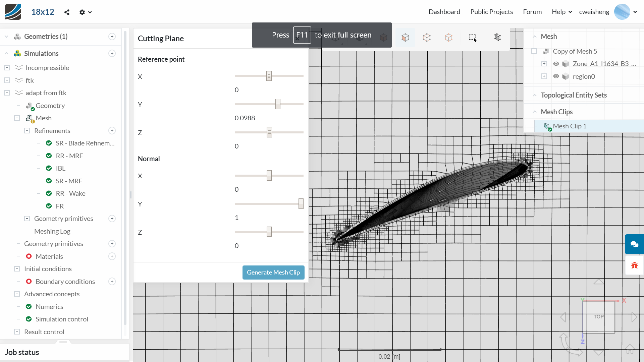Select the face selection mode icon
Image resolution: width=644 pixels, height=362 pixels.
tap(405, 38)
